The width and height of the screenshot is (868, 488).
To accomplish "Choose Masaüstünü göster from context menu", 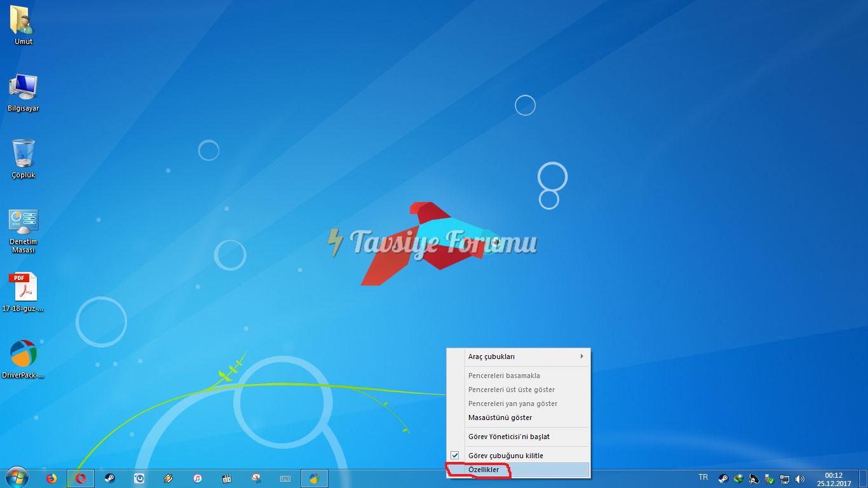I will point(518,417).
